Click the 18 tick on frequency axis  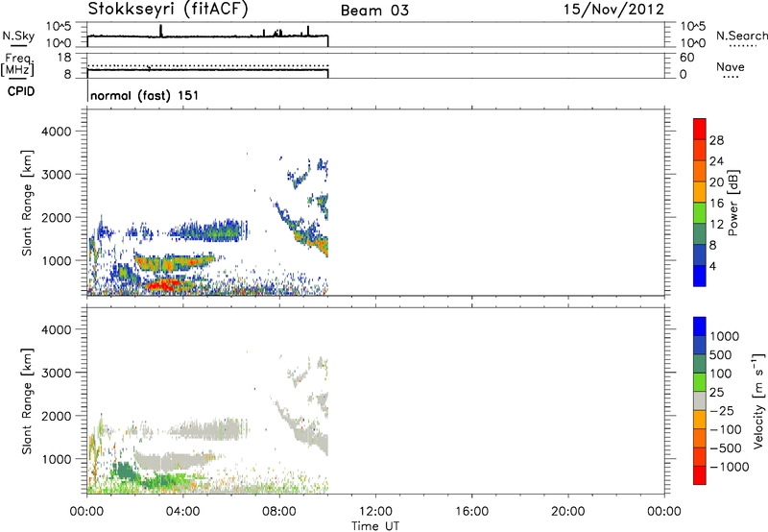tap(64, 58)
